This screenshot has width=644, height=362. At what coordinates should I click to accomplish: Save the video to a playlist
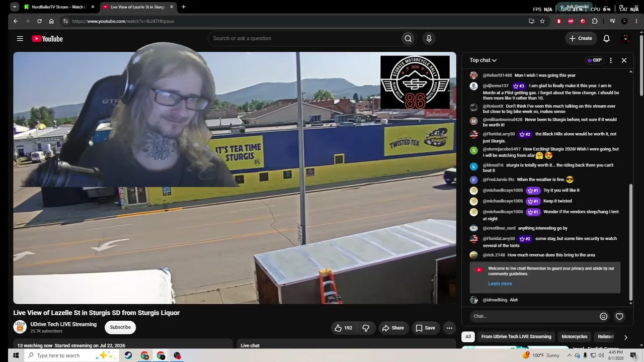(x=425, y=328)
